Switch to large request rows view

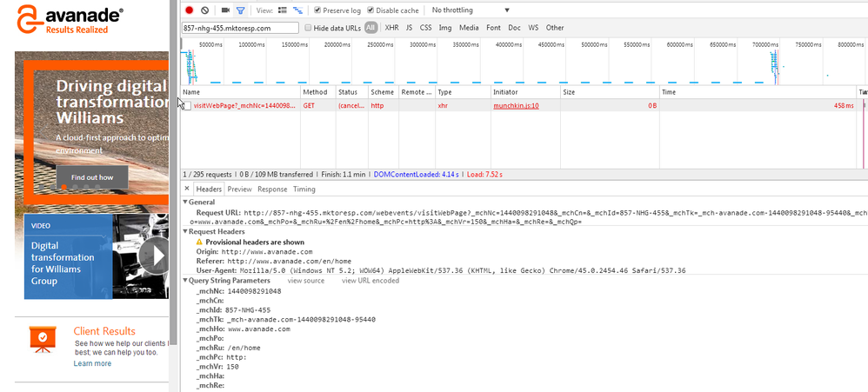[x=284, y=10]
